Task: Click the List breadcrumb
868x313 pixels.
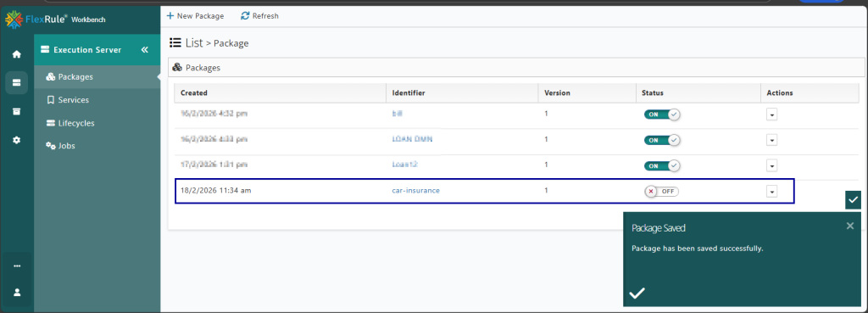Action: [194, 42]
